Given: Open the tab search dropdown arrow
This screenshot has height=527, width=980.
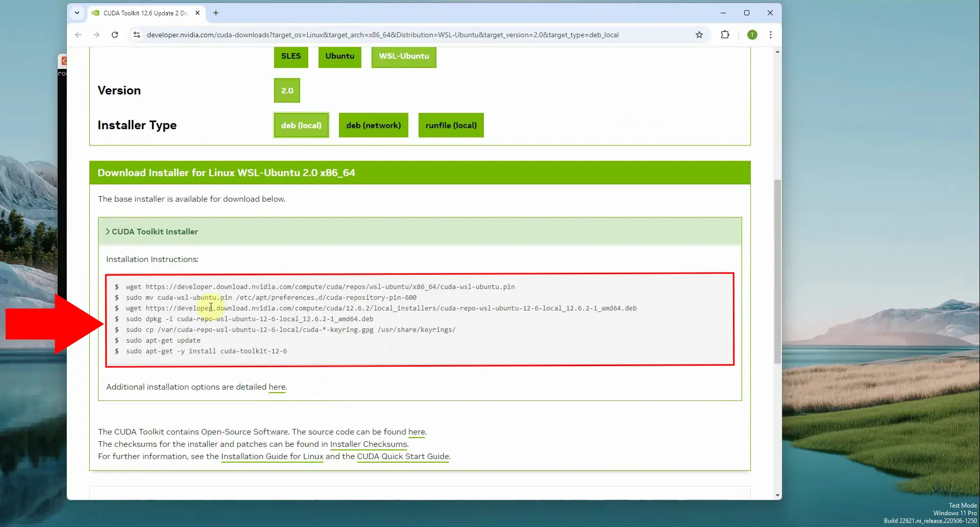Looking at the screenshot, I should [77, 13].
